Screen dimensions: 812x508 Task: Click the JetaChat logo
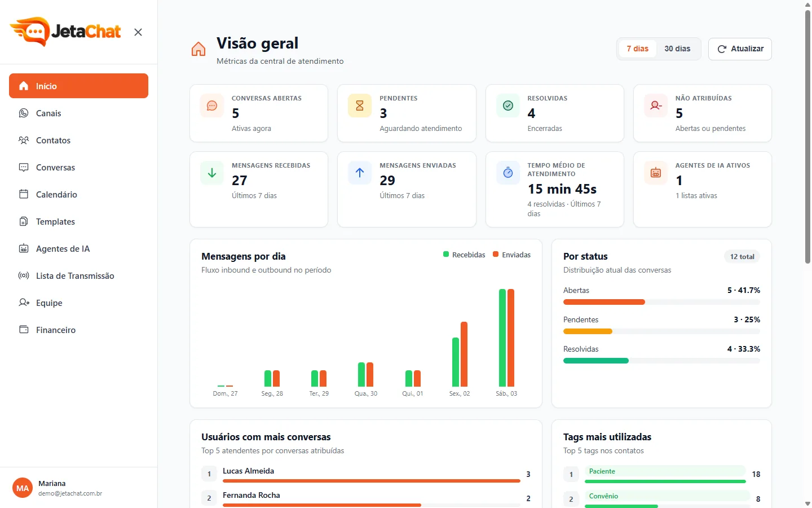[65, 32]
